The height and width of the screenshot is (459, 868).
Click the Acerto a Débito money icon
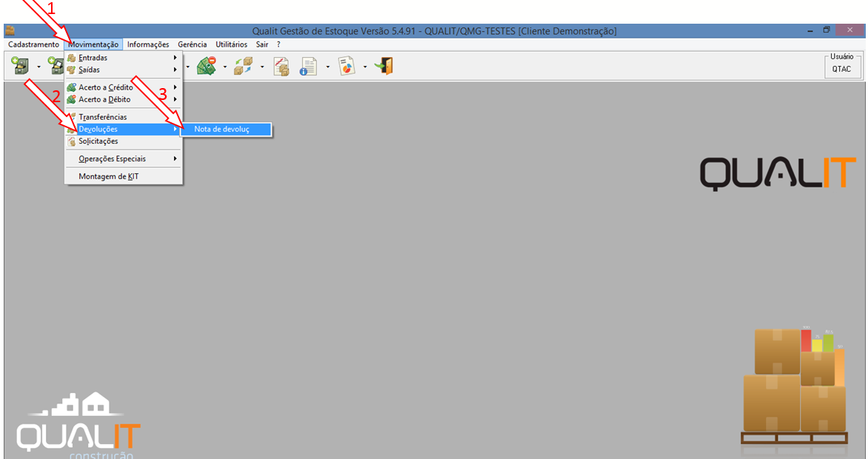pyautogui.click(x=72, y=100)
